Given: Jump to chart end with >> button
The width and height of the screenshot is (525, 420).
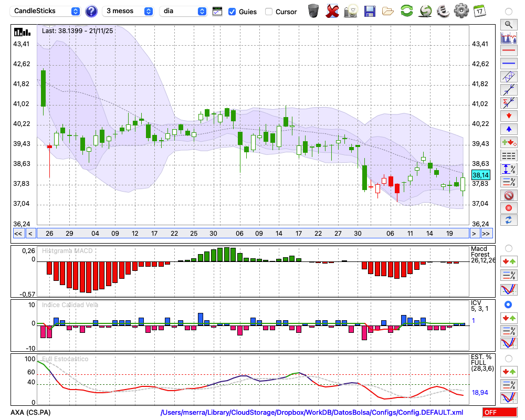Looking at the screenshot, I should [486, 234].
